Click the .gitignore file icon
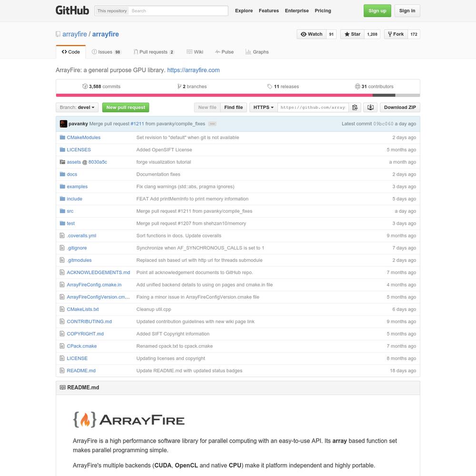This screenshot has width=476, height=476. tap(62, 248)
